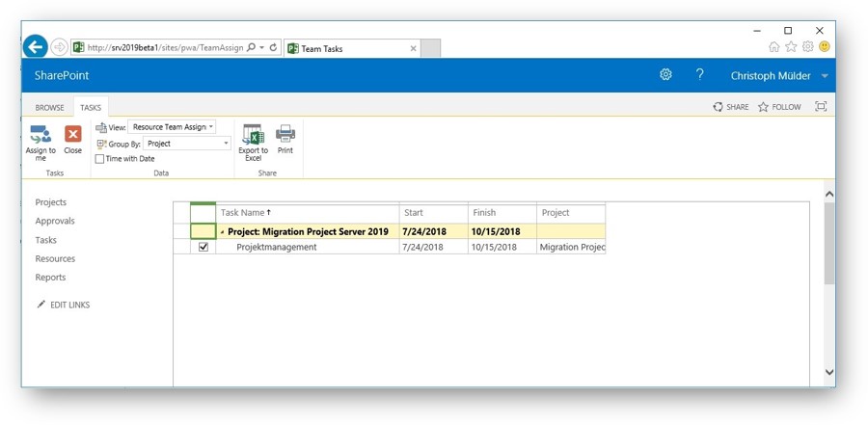Go to Tasks in the sidebar
Image resolution: width=868 pixels, height=425 pixels.
pos(46,240)
